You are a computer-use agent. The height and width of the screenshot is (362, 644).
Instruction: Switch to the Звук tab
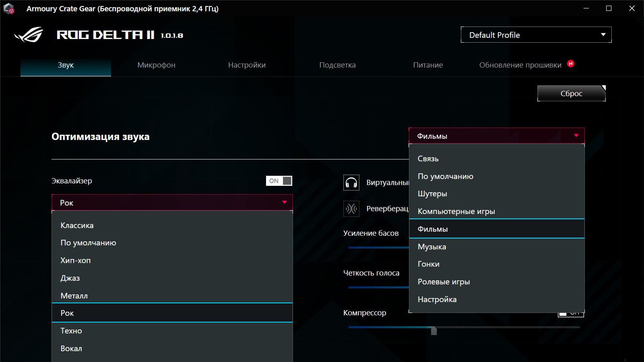pos(66,65)
